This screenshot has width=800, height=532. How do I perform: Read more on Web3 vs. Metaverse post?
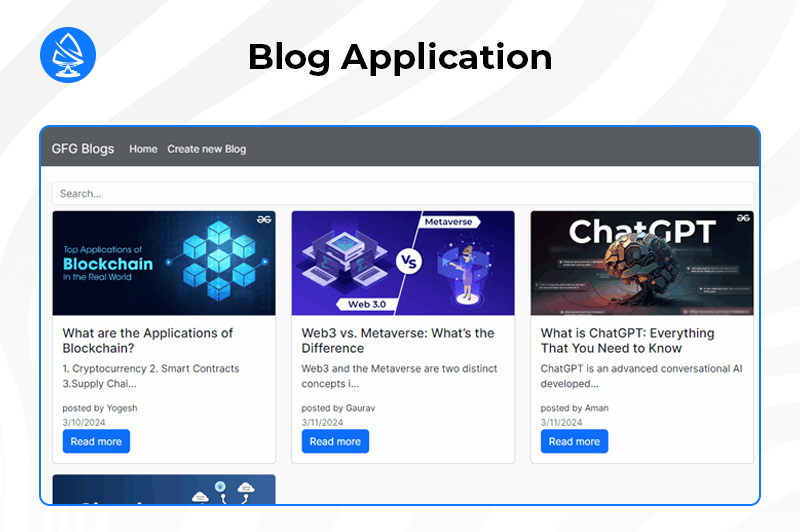(335, 442)
